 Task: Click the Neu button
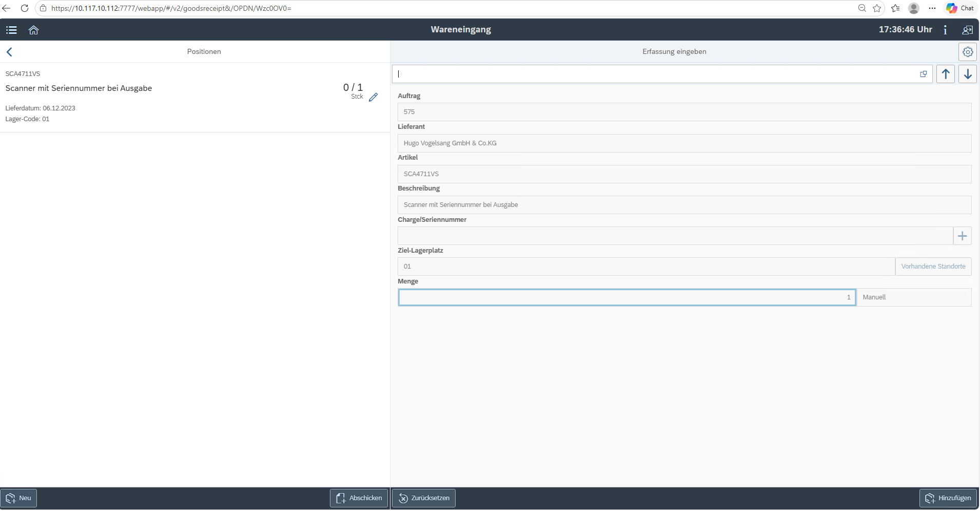pyautogui.click(x=18, y=498)
